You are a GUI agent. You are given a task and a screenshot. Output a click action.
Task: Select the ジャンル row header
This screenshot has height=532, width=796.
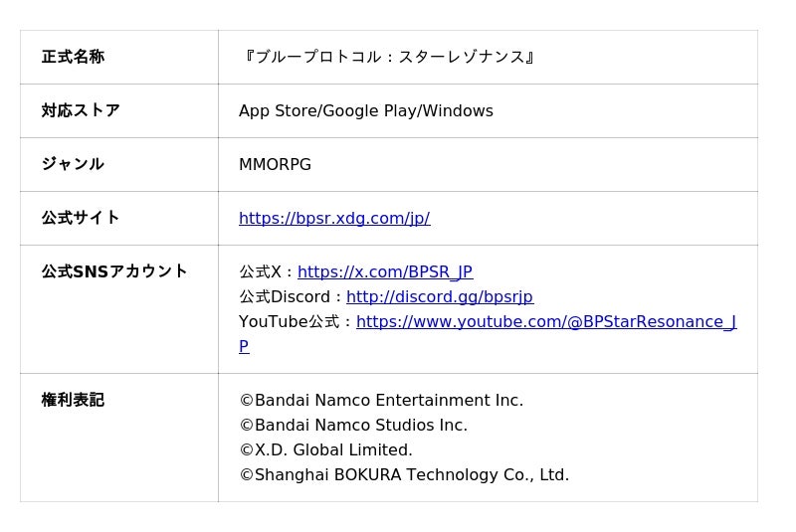[x=73, y=165]
